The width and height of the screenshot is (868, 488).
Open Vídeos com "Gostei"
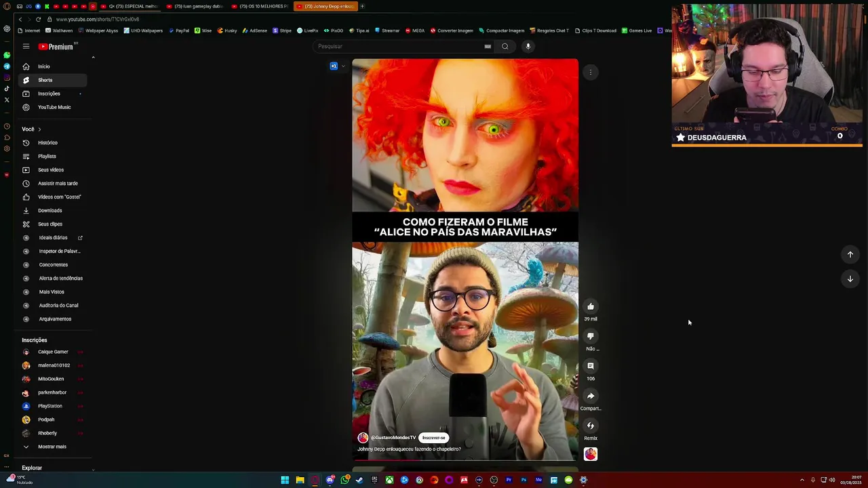[x=53, y=197]
